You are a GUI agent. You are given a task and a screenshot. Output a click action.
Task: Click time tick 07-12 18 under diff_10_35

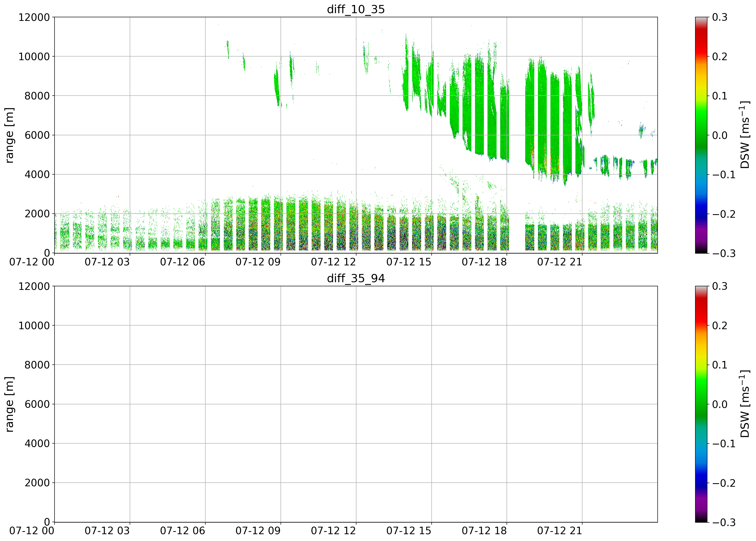484,262
